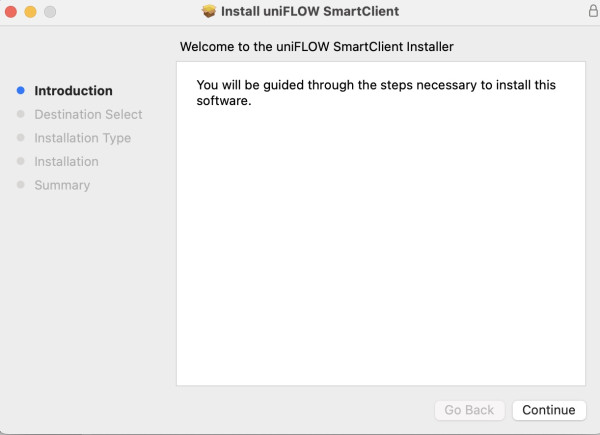600x435 pixels.
Task: Click the gray bullet beside Summary
Action: point(21,185)
